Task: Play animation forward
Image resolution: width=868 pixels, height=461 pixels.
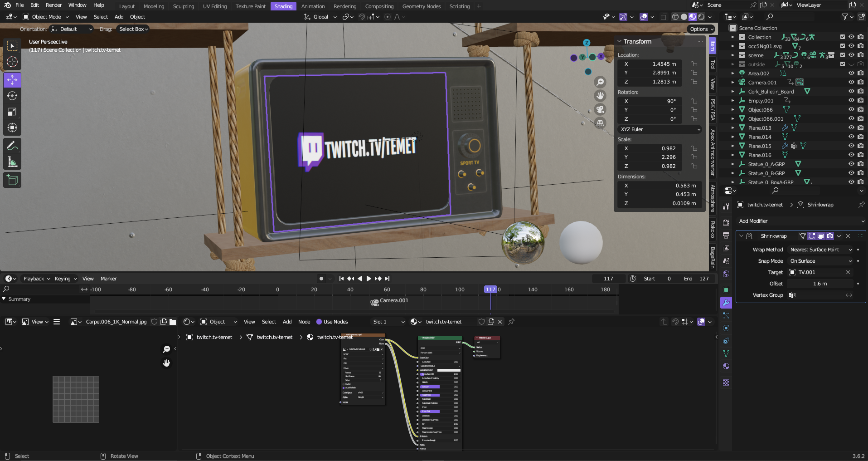Action: 369,279
